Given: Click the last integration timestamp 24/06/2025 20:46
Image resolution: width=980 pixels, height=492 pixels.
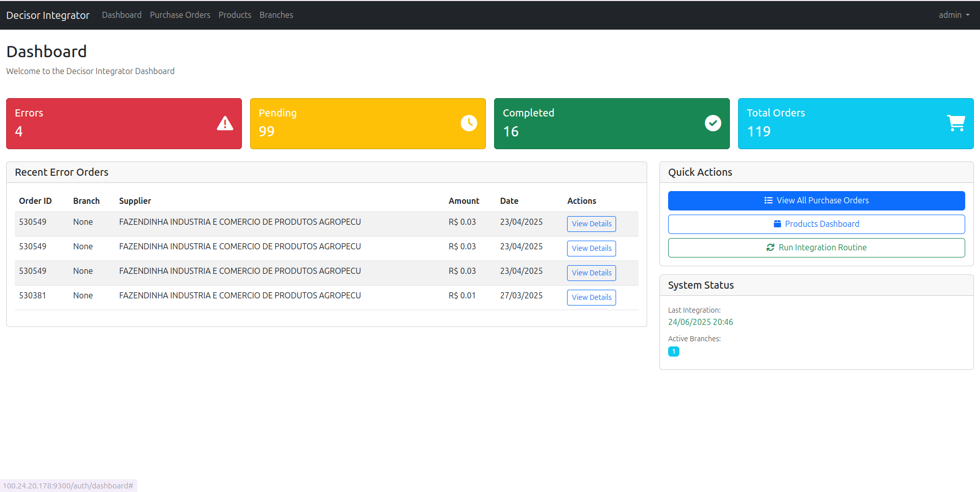Looking at the screenshot, I should point(700,322).
